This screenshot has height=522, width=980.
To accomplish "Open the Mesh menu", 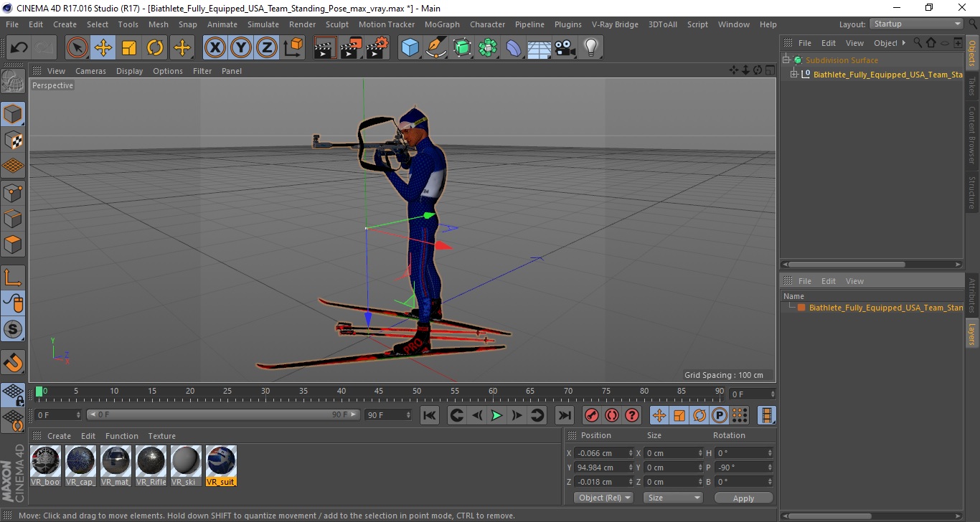I will [x=158, y=24].
